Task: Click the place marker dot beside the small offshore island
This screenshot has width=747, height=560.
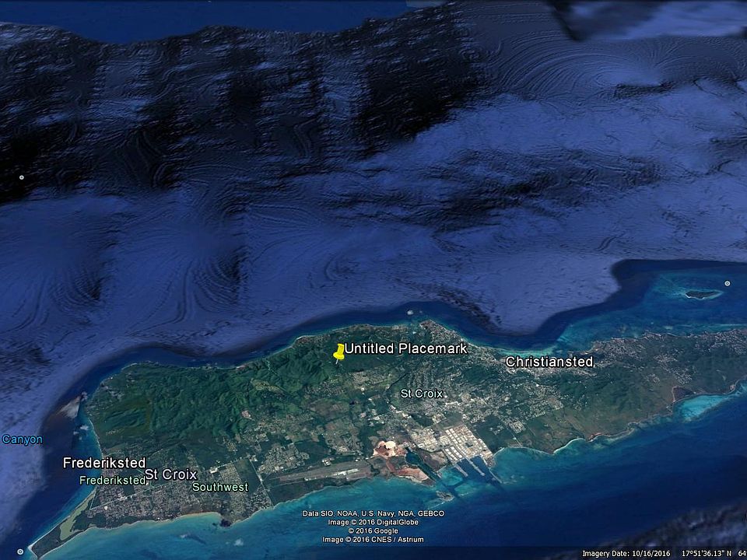Action: [x=728, y=283]
